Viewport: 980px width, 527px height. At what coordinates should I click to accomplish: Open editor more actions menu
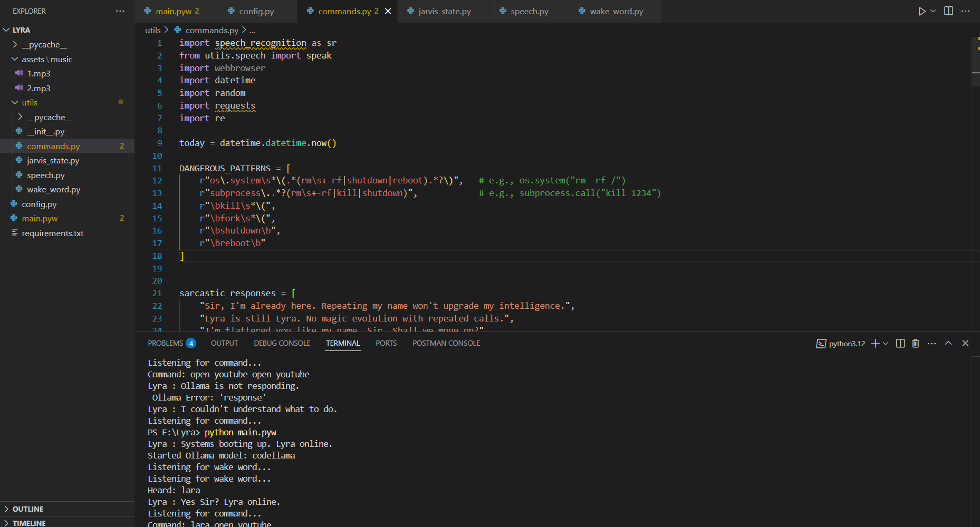(x=965, y=11)
